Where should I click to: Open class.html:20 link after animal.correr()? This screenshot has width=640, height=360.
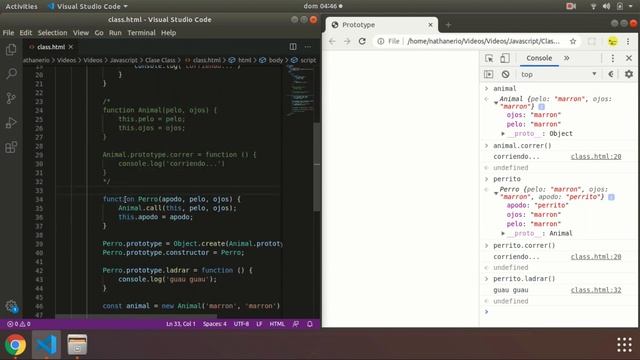(x=596, y=157)
